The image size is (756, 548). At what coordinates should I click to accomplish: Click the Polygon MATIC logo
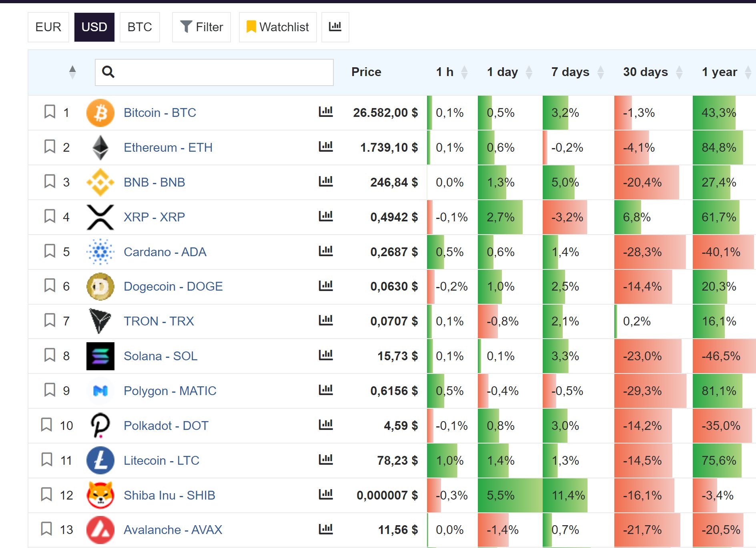point(100,391)
